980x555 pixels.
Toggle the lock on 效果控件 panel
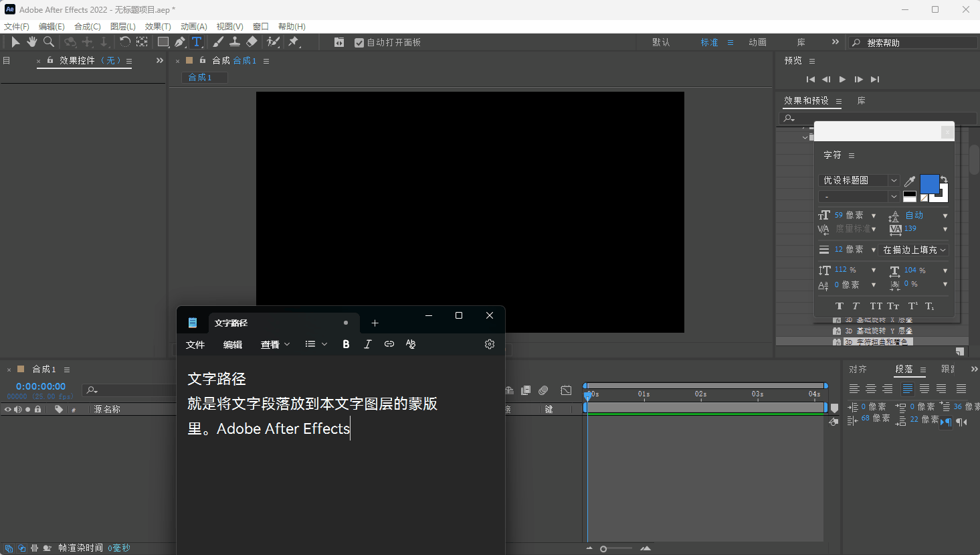(50, 60)
